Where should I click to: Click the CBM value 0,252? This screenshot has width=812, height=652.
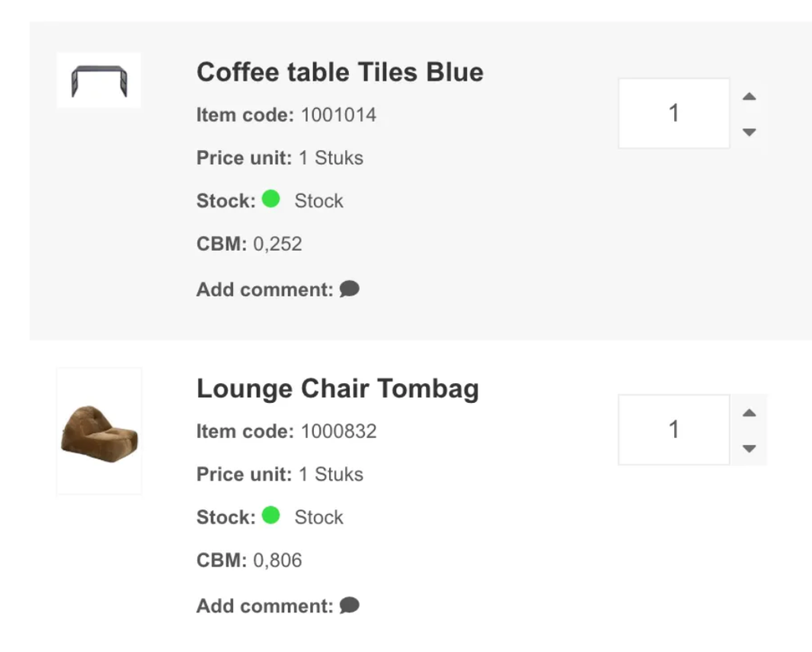(278, 244)
